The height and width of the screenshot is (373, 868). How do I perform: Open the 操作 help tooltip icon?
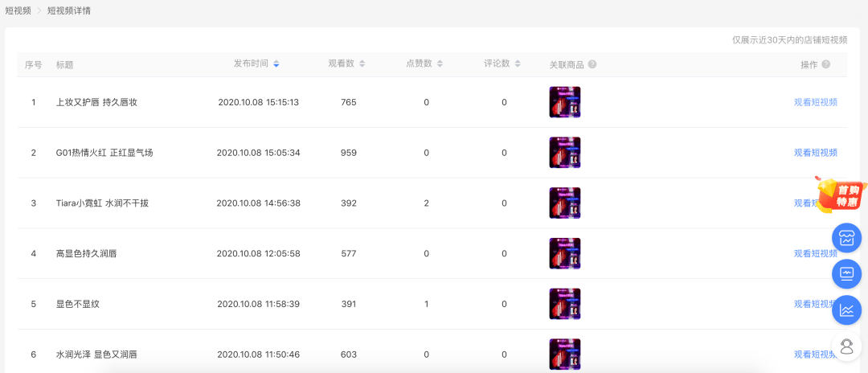[x=826, y=64]
